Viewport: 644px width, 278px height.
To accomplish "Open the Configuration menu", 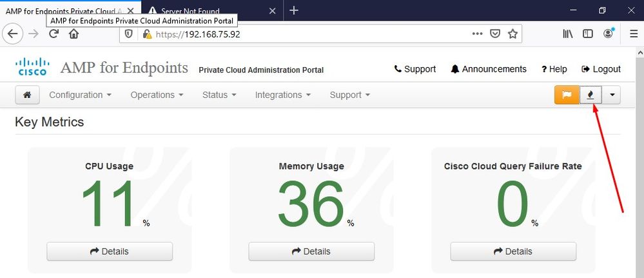I will point(80,95).
